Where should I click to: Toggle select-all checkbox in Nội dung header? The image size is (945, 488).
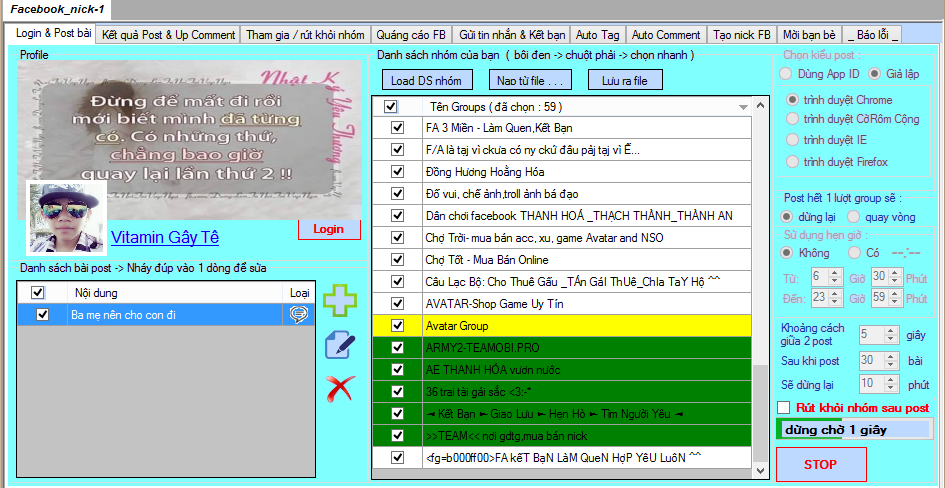point(37,293)
